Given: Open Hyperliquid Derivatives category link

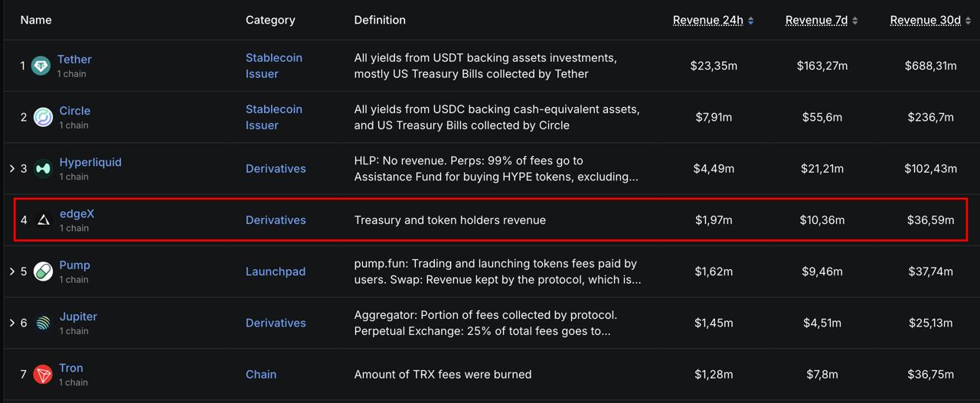Looking at the screenshot, I should (x=276, y=168).
